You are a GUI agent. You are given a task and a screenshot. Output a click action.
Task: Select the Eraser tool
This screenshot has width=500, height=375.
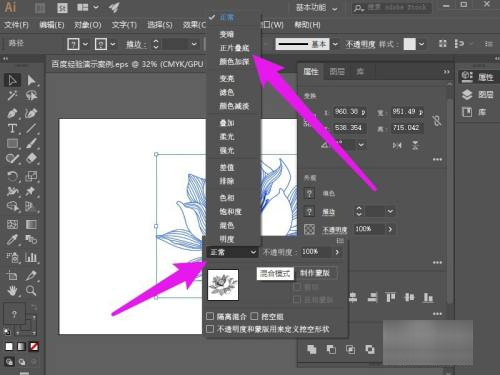tap(31, 158)
